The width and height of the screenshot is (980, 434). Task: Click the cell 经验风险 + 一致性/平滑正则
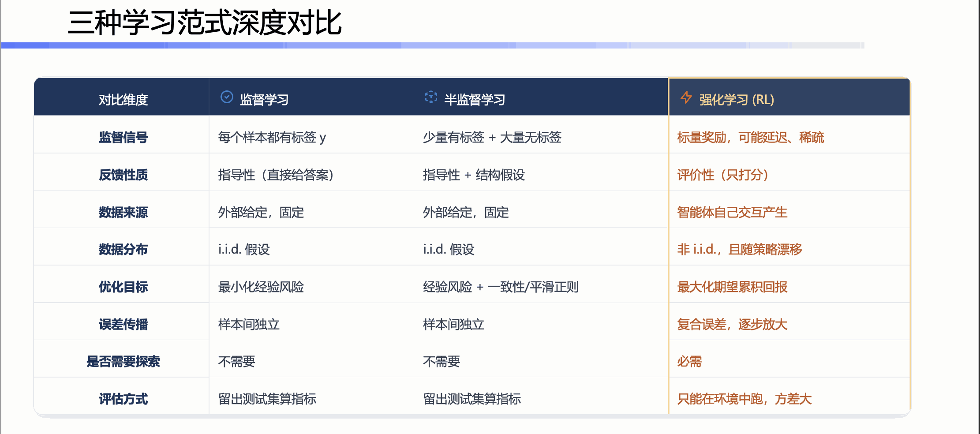click(501, 287)
